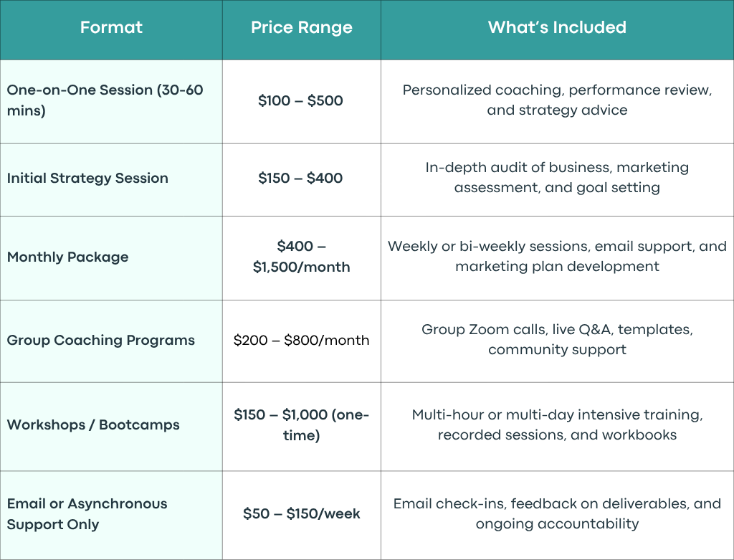Click the Group Coaching Programs cell
The width and height of the screenshot is (734, 560).
tap(111, 341)
